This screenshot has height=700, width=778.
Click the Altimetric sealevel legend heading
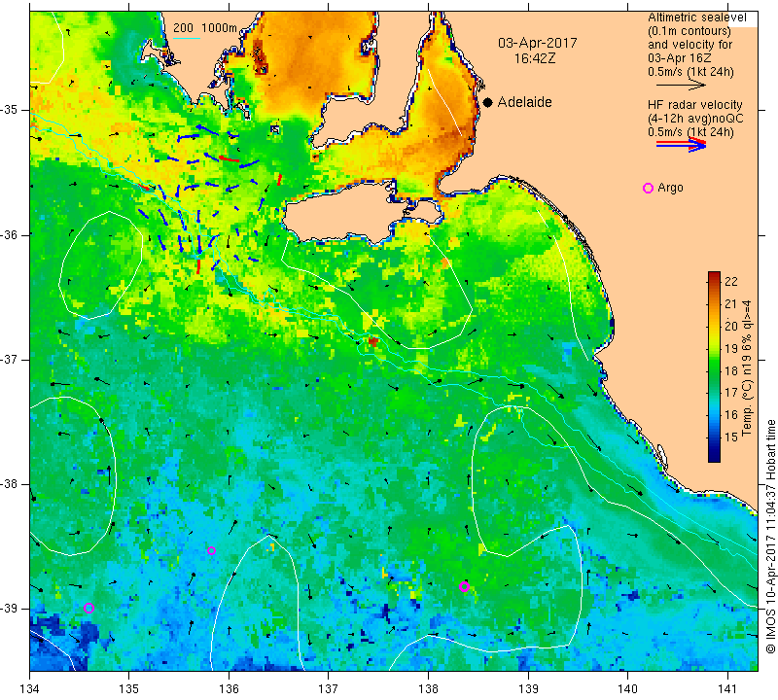(x=697, y=17)
